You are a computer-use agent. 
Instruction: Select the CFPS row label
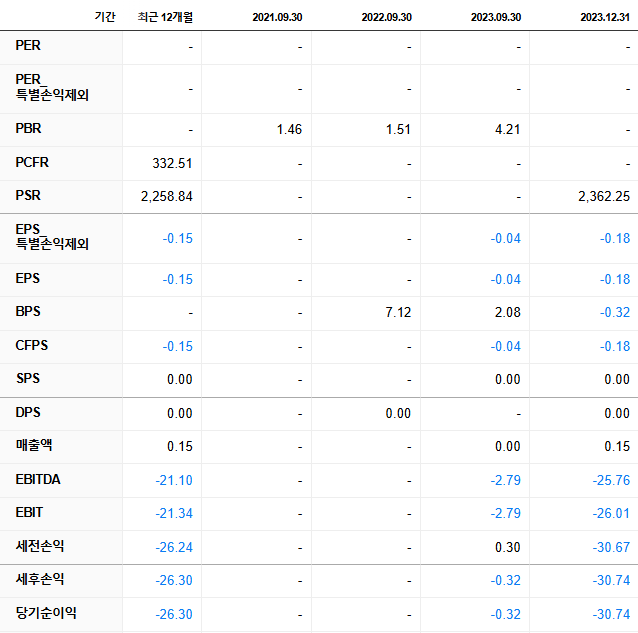32,345
